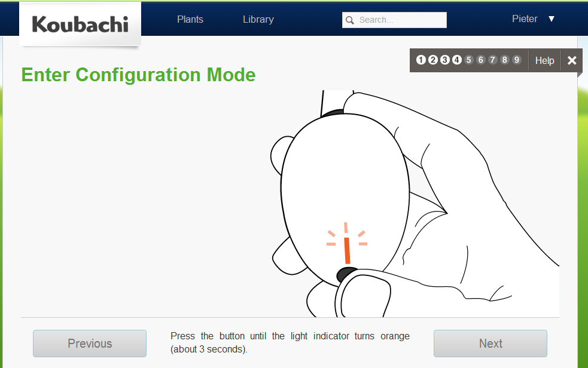Select step 5 circle
This screenshot has height=368, width=588.
point(469,60)
